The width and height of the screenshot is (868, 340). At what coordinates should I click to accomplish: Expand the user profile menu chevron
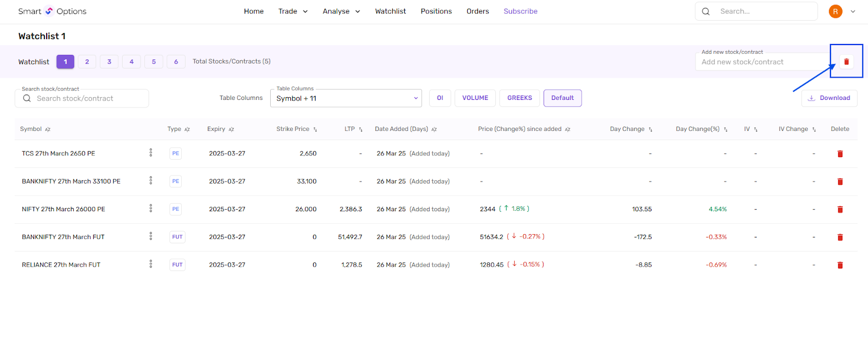tap(853, 11)
